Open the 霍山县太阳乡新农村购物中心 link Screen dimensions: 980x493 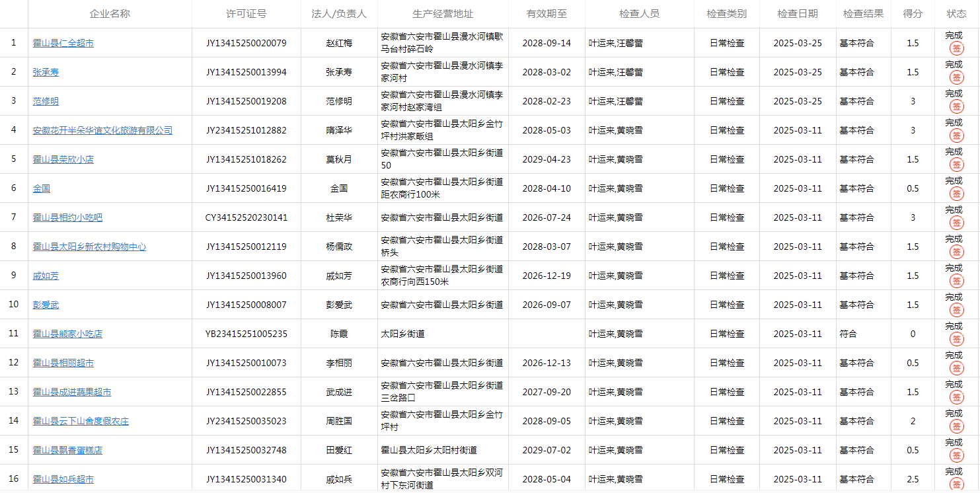click(89, 247)
